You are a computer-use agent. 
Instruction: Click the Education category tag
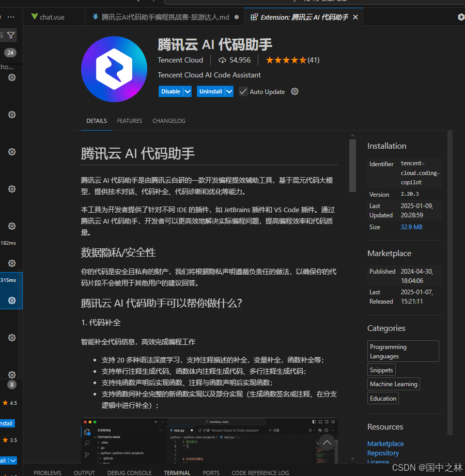[383, 398]
